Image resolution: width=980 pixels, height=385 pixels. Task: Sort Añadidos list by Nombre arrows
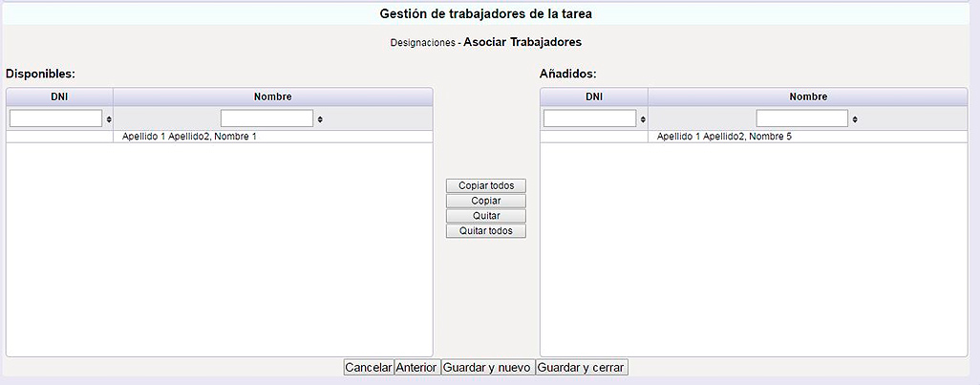pos(855,118)
